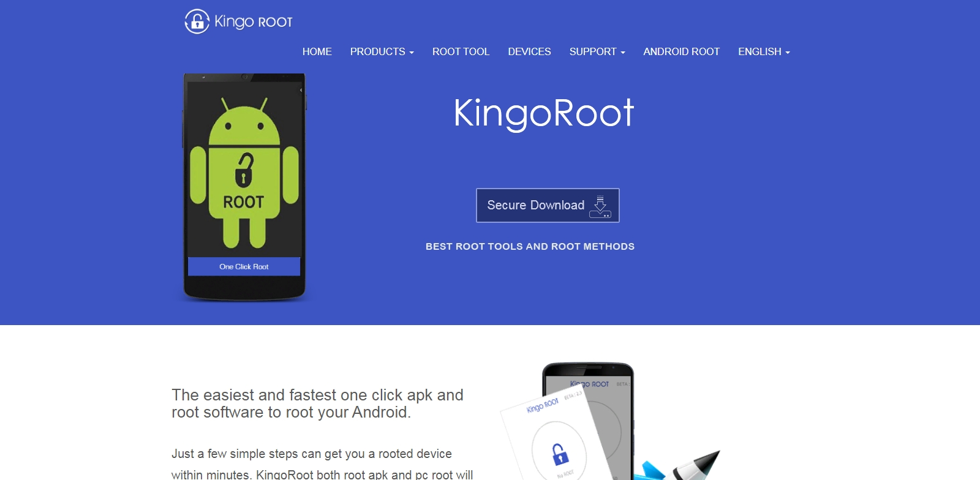Click the KingoRoot hero heading
The image size is (980, 480).
pos(544,113)
